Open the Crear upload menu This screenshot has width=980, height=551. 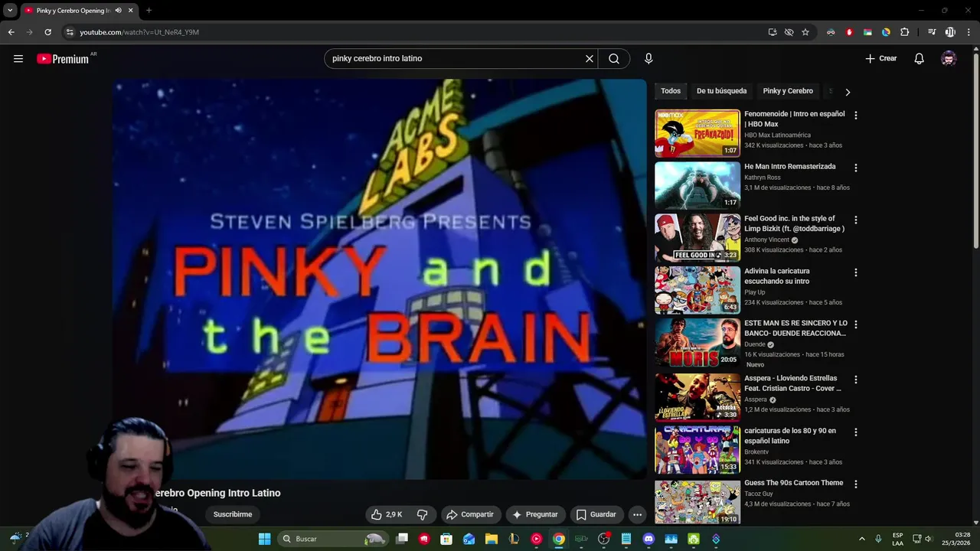881,58
